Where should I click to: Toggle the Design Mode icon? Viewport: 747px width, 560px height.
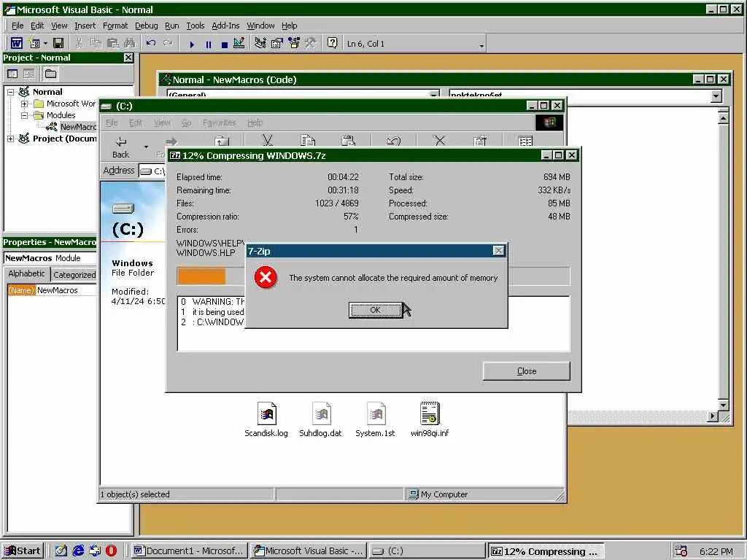[x=239, y=43]
